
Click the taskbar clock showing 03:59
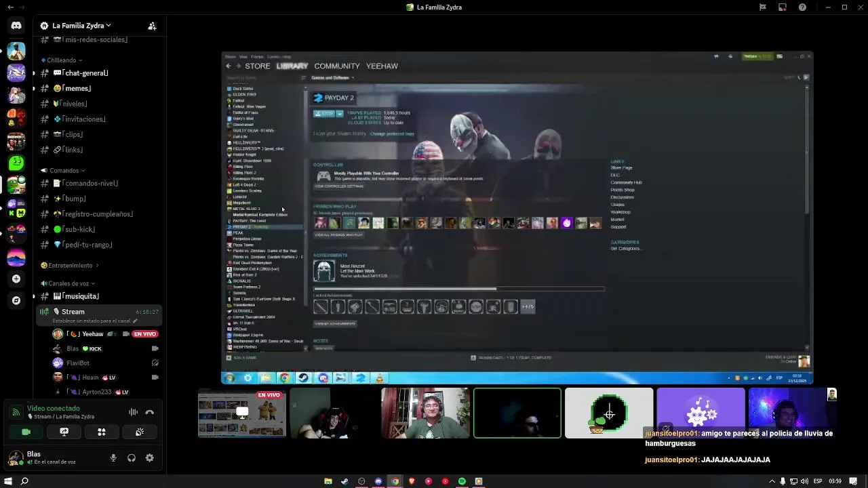pos(835,481)
